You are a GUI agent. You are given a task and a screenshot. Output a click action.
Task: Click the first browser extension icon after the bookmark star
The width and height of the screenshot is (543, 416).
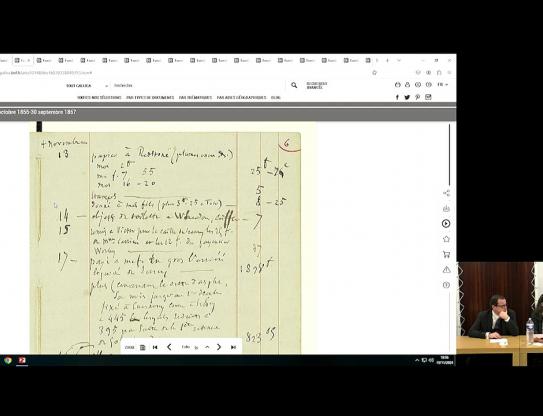(418, 72)
